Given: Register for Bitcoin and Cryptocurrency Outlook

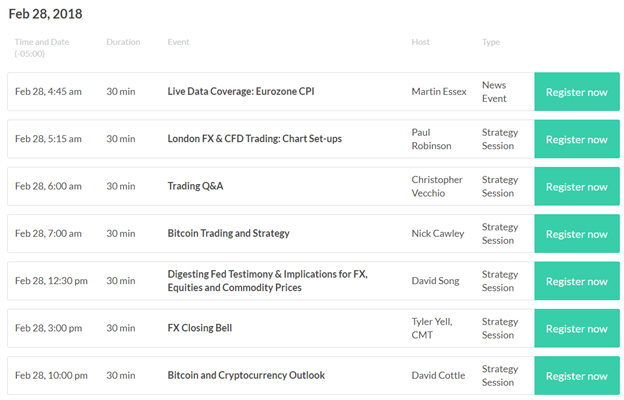Looking at the screenshot, I should pyautogui.click(x=577, y=376).
